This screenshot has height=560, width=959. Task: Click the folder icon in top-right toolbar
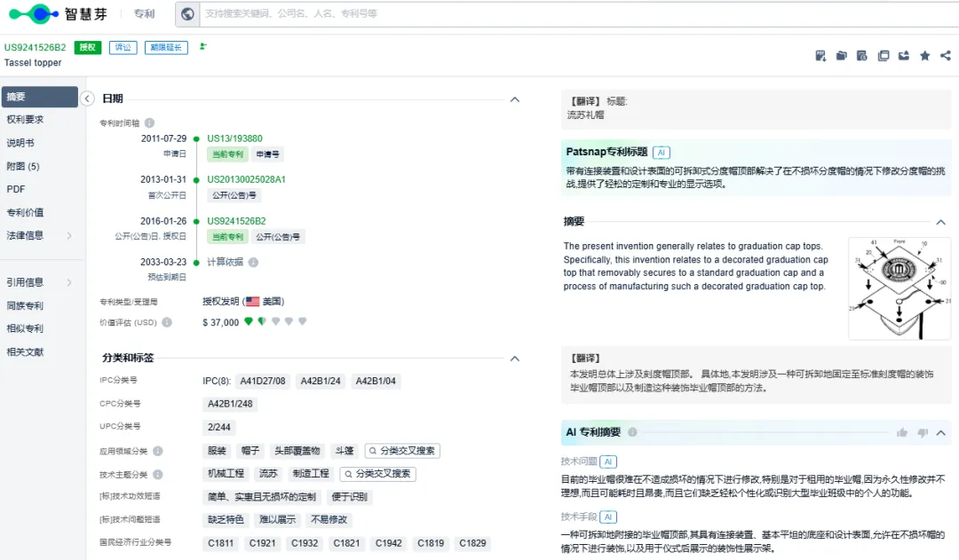[x=841, y=56]
